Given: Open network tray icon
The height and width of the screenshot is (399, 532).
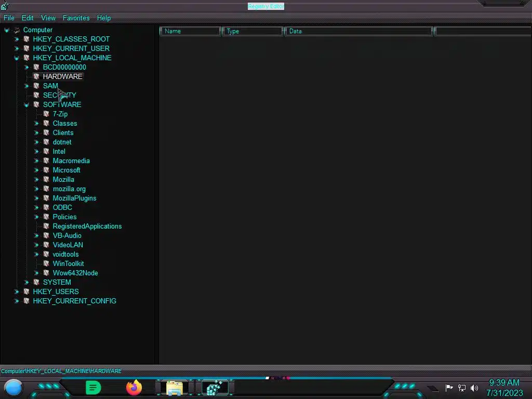Looking at the screenshot, I should [x=462, y=388].
